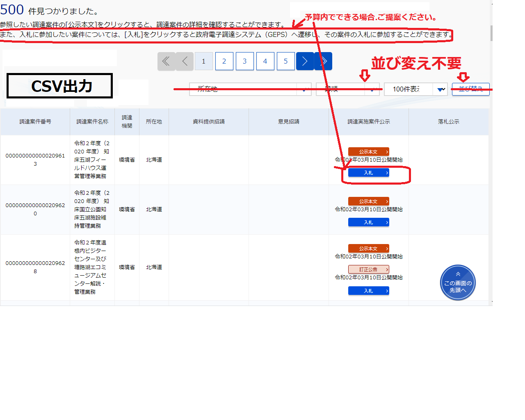This screenshot has height=420, width=525.
Task: Click the current page 1 button
Action: tap(203, 62)
